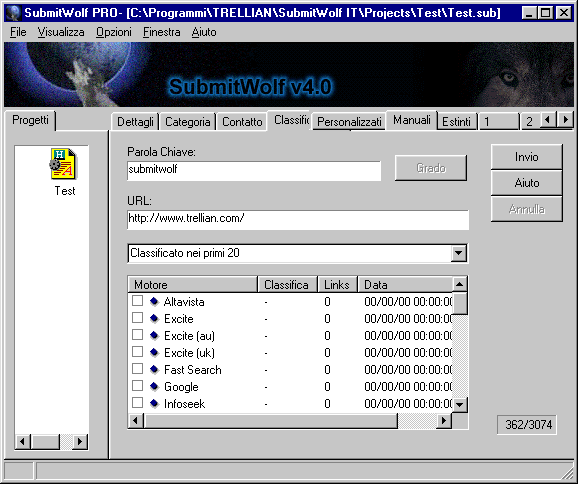Click the SubmitWolf app icon in title bar
Viewport: 578px width, 484px height.
13,13
